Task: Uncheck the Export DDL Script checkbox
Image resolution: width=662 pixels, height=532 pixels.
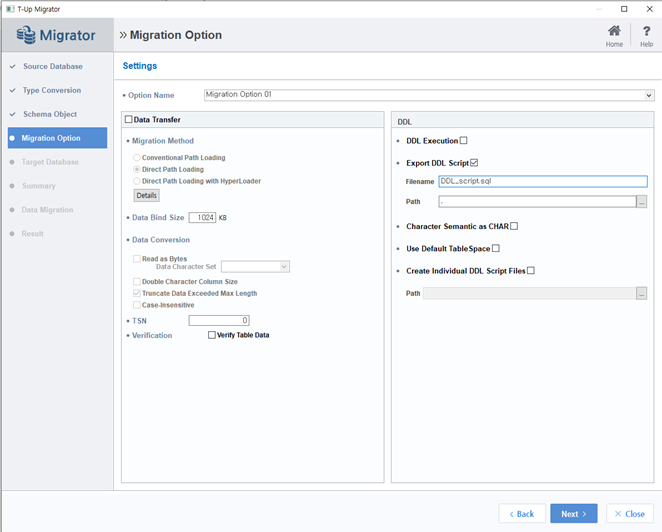Action: (x=474, y=163)
